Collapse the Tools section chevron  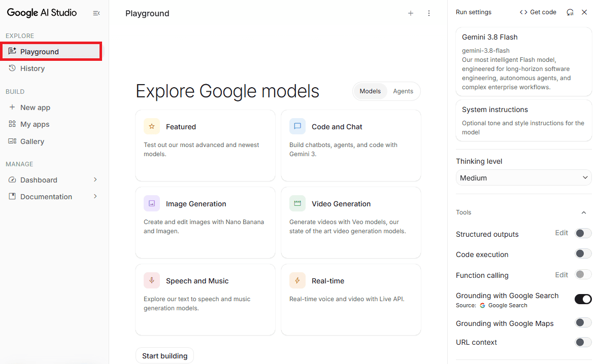coord(584,212)
